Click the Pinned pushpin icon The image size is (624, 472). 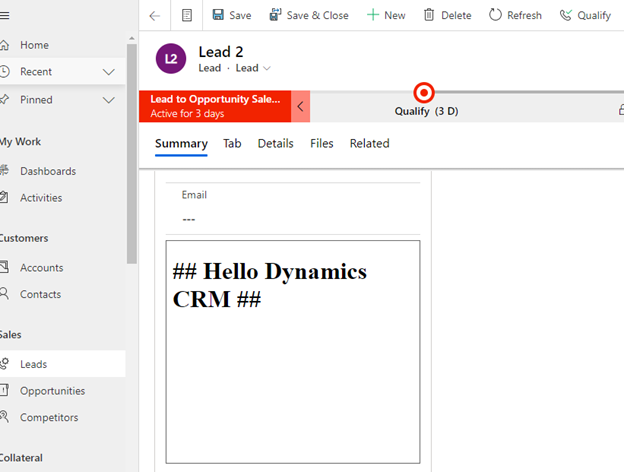pos(4,99)
